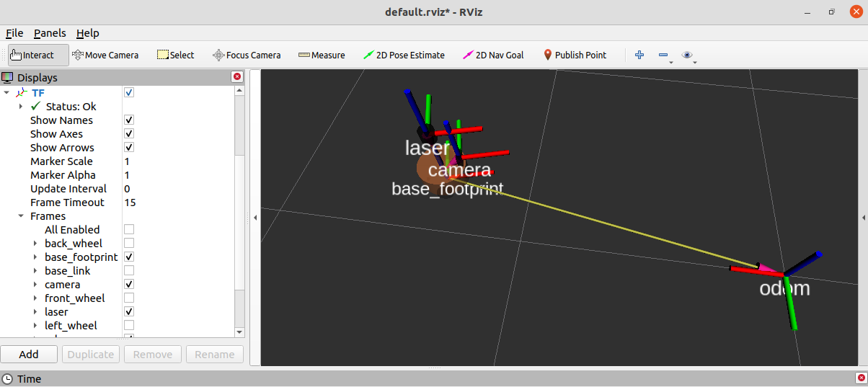
Task: Expand the Status: Ok tree item
Action: (21, 107)
